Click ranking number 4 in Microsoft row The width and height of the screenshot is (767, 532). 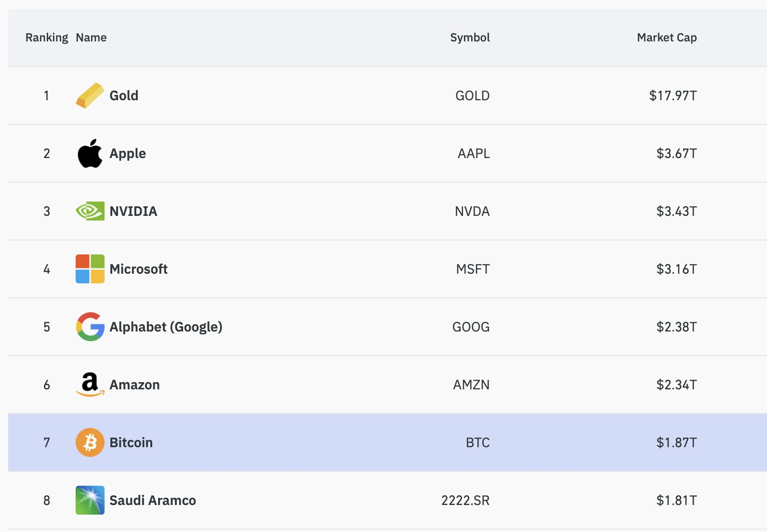[x=47, y=269]
